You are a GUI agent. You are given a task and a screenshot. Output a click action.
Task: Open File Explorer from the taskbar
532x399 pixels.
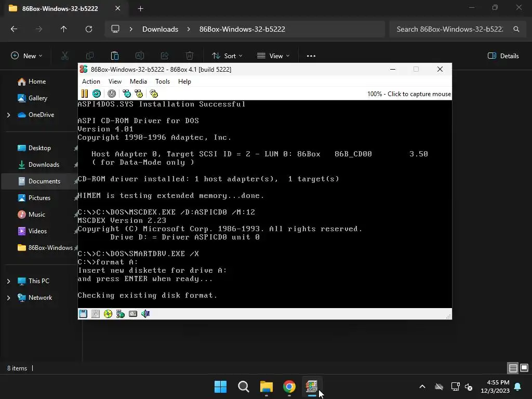click(x=267, y=387)
